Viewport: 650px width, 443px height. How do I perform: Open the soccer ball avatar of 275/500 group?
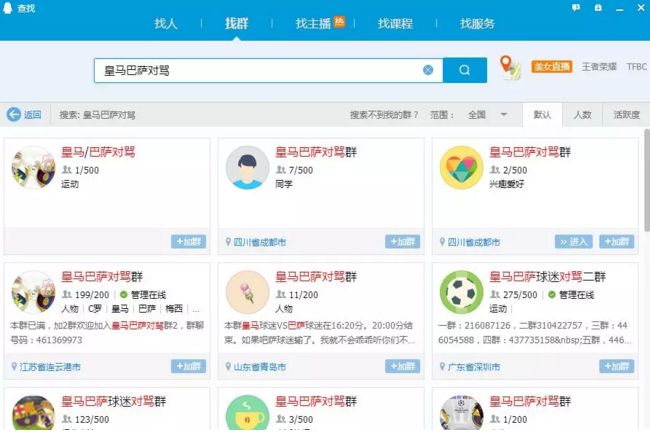pos(461,292)
